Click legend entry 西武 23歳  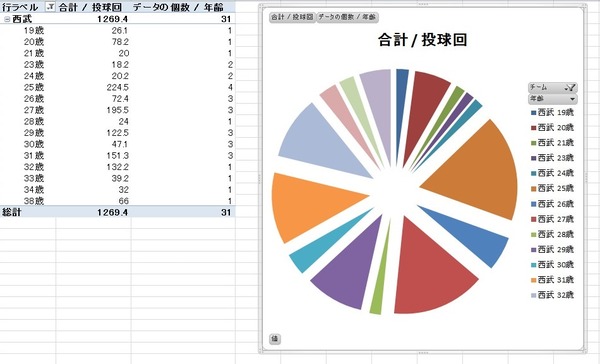click(x=553, y=158)
